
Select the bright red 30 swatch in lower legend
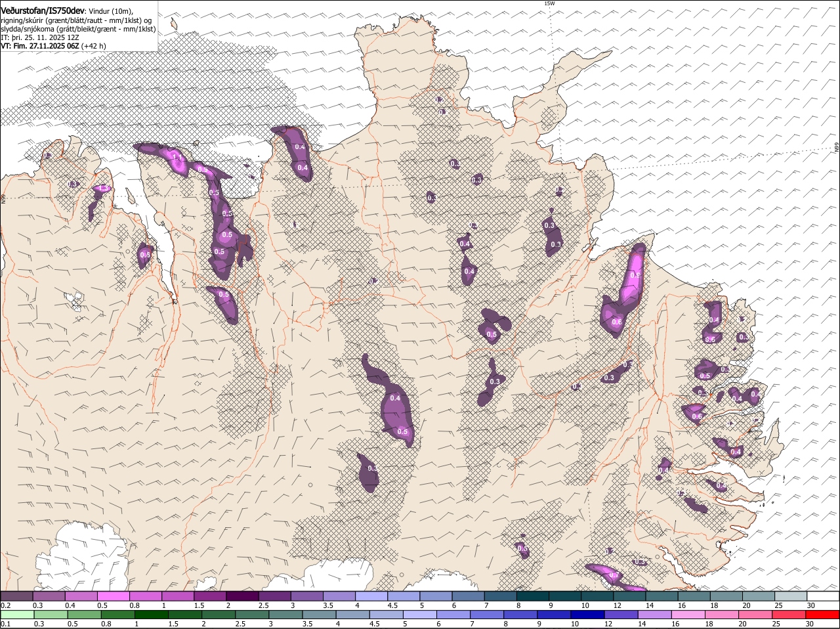coord(822,615)
